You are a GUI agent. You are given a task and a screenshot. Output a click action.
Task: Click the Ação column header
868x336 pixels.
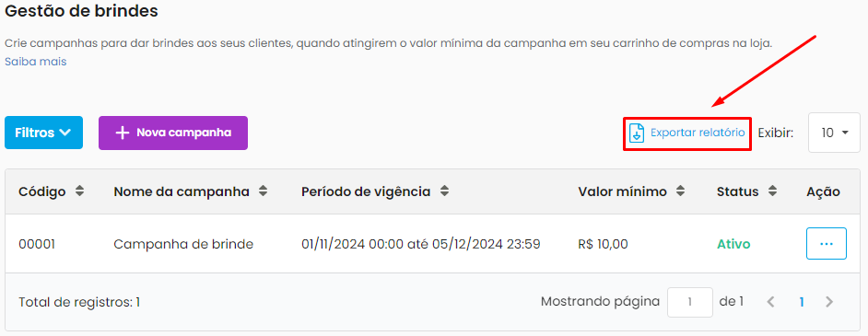pos(823,191)
